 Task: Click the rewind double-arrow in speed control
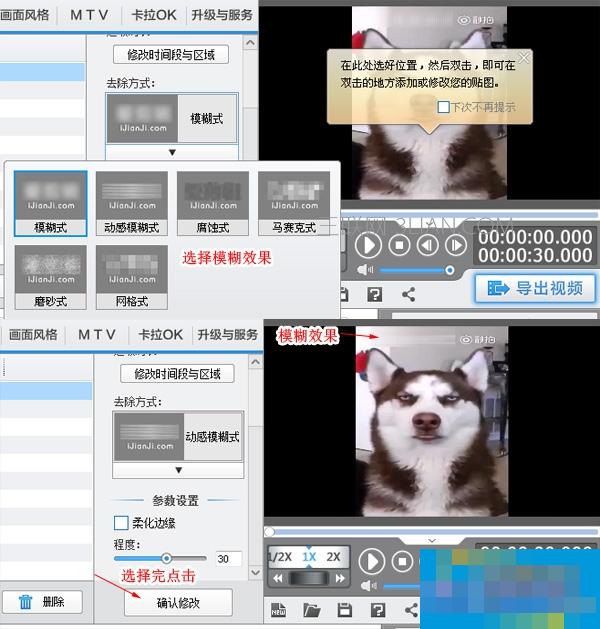coord(278,578)
